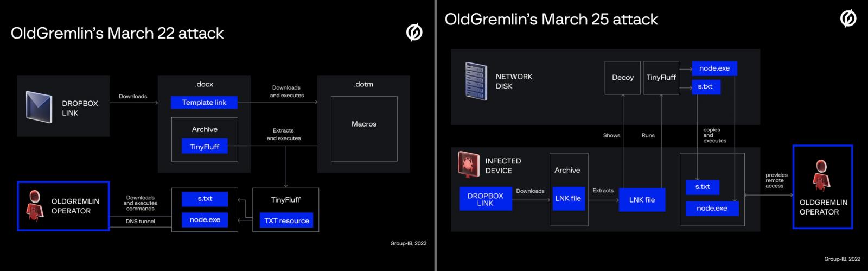868x271 pixels.
Task: Click the blue TXT resource box
Action: click(x=286, y=220)
